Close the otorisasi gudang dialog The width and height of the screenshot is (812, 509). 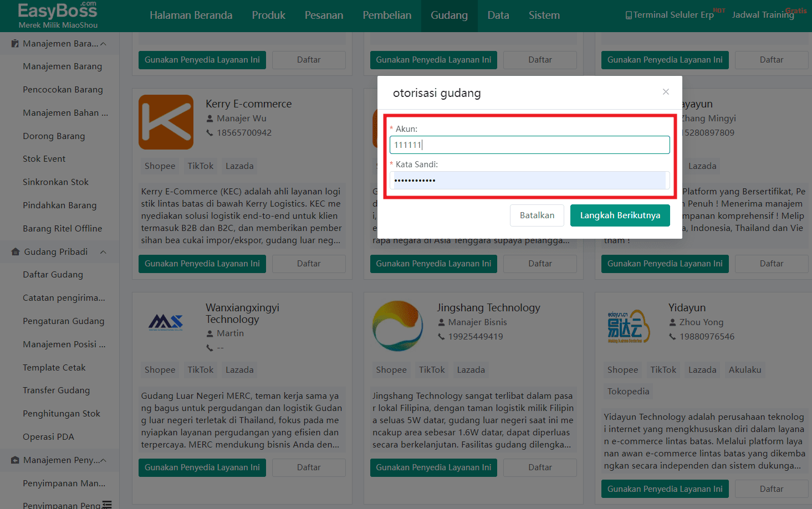pos(666,92)
